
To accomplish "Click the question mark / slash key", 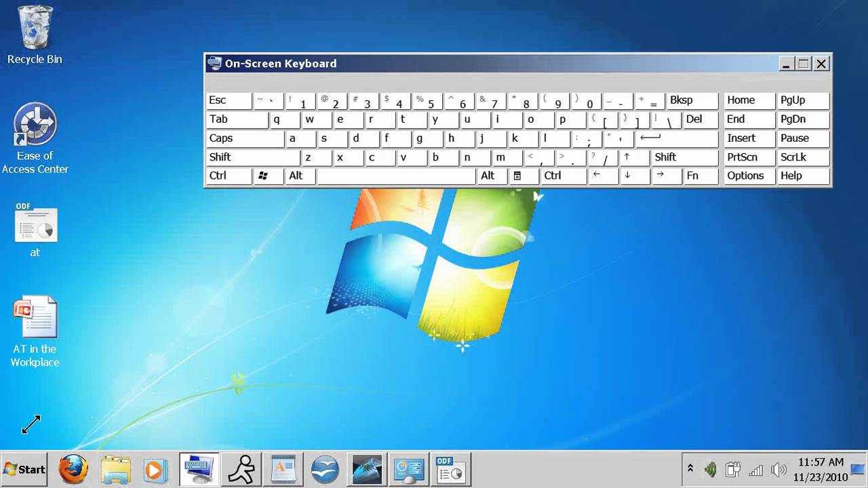I will pos(603,157).
